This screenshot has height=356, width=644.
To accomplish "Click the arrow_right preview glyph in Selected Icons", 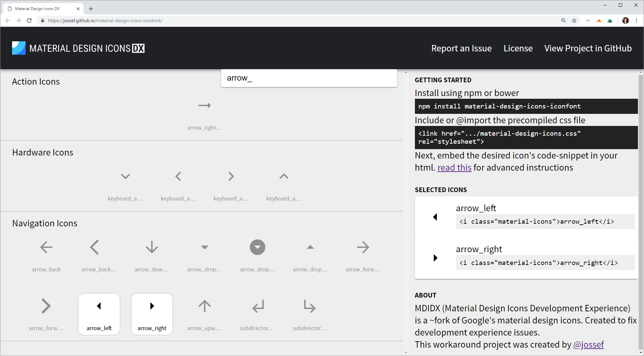I will [x=435, y=258].
